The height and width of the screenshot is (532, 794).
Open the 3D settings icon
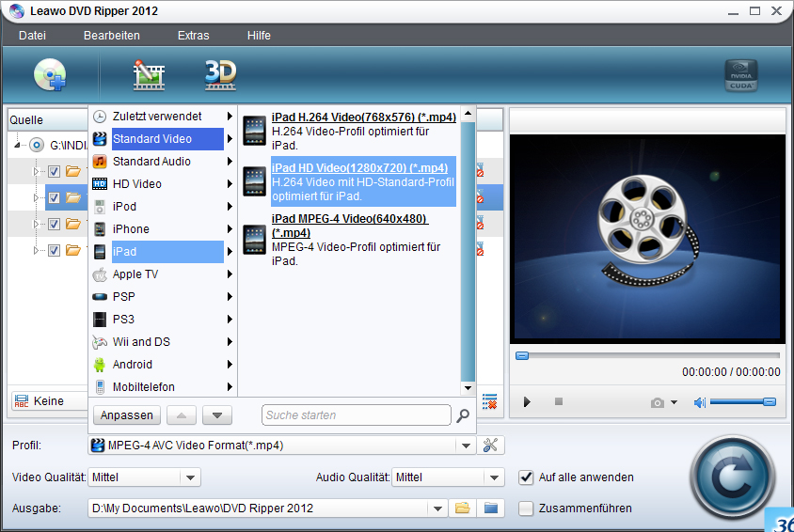(x=220, y=74)
